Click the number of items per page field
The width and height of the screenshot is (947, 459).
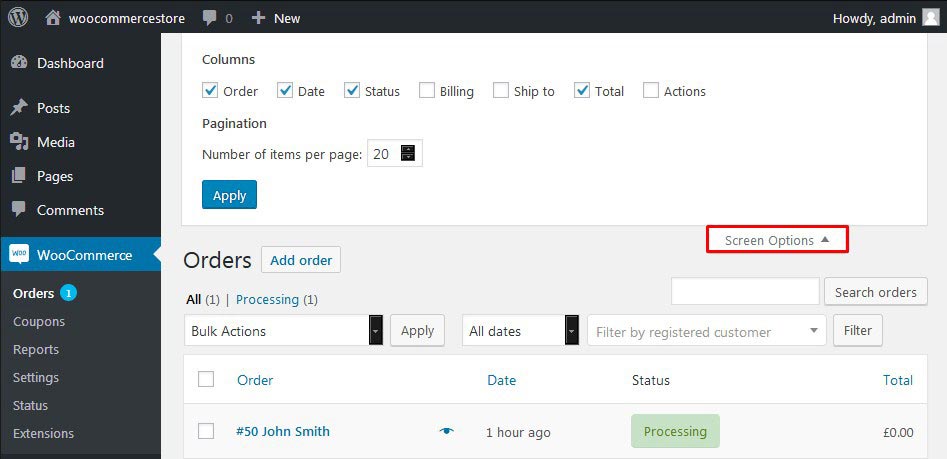pyautogui.click(x=394, y=153)
